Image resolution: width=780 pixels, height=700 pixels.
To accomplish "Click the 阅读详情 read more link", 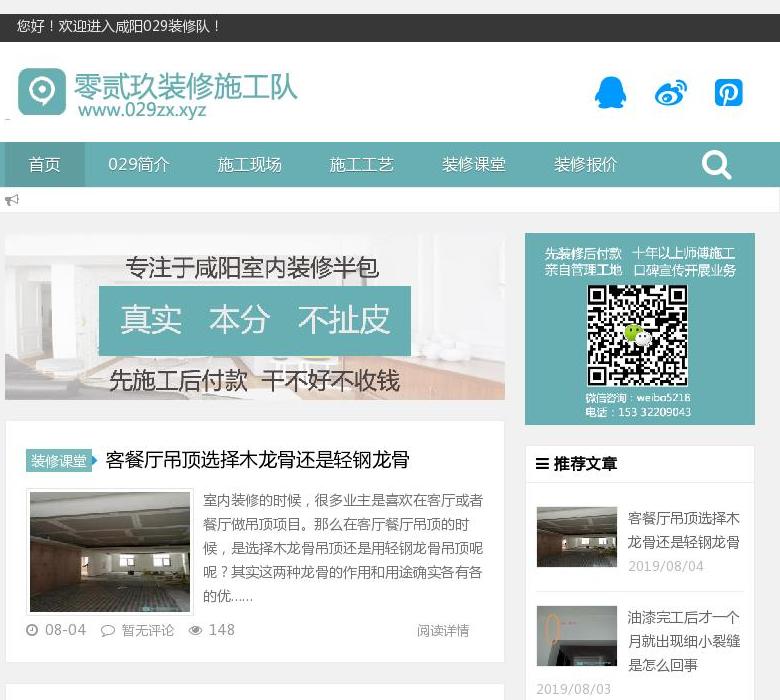I will click(x=443, y=630).
